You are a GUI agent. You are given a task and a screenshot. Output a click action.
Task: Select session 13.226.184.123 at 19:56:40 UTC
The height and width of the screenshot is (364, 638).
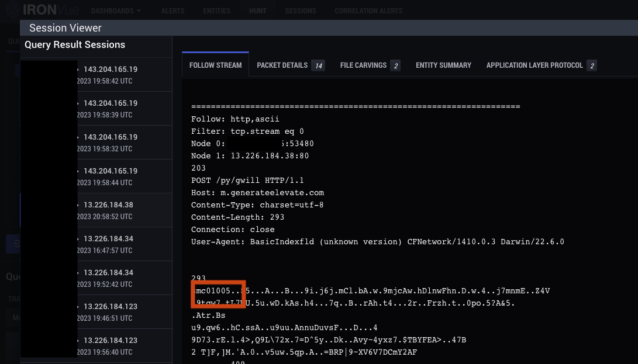(96, 346)
